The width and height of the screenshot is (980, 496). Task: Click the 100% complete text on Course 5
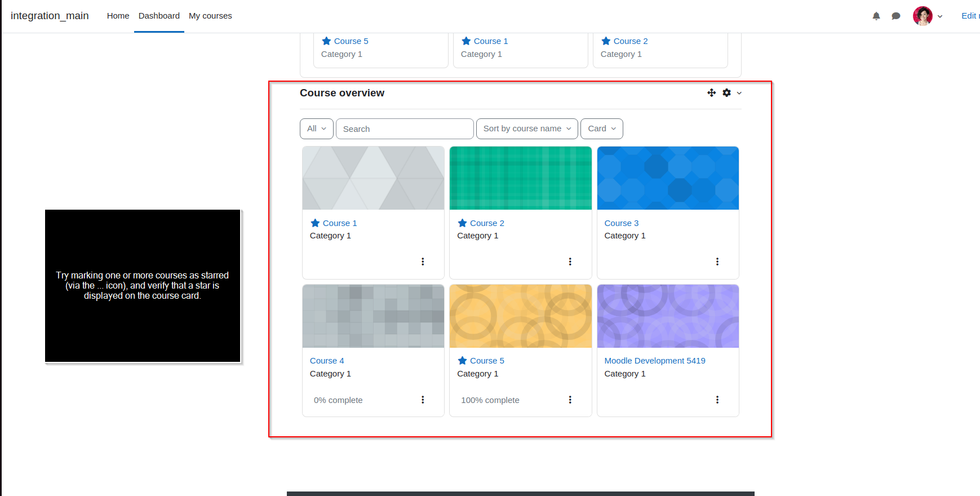490,400
